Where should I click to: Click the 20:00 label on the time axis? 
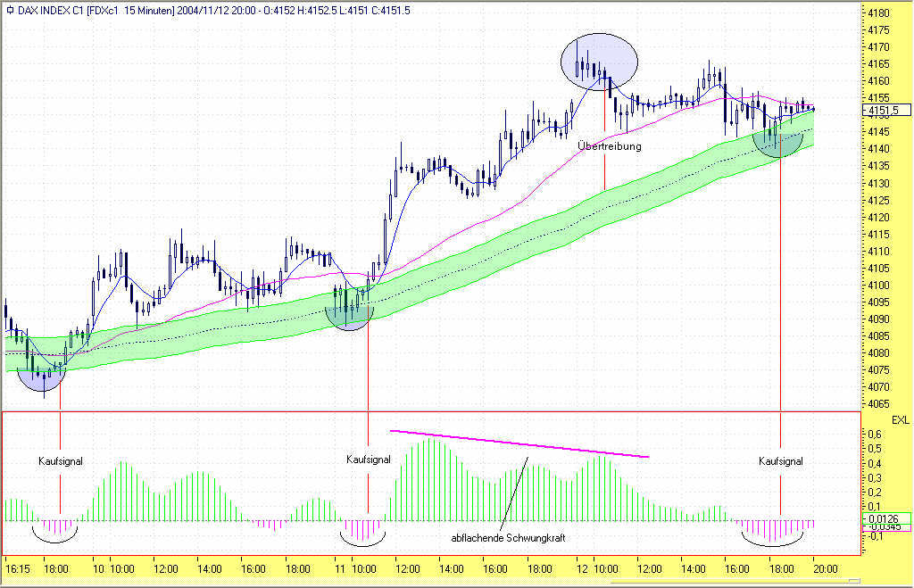(826, 568)
